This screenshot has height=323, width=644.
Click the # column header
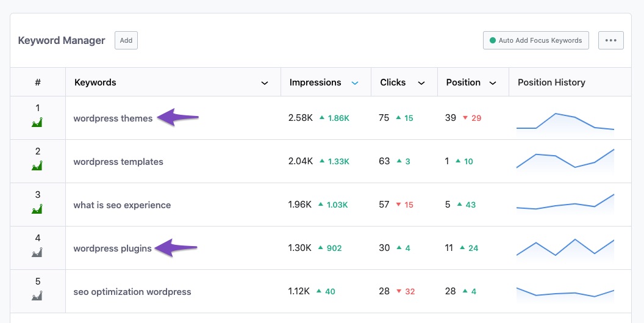coord(38,82)
